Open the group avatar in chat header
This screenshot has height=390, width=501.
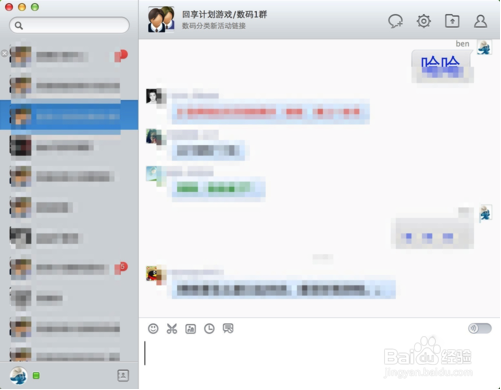pyautogui.click(x=161, y=19)
